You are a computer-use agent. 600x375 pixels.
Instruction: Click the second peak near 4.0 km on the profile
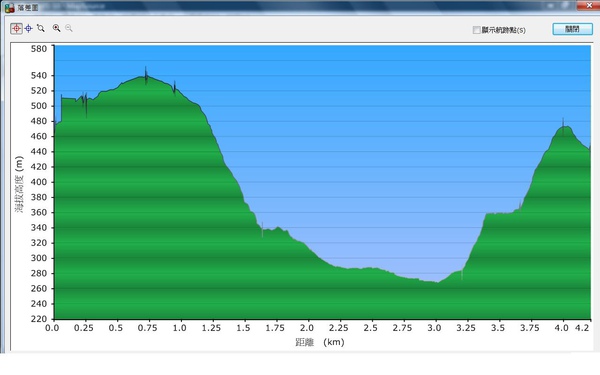tap(563, 126)
